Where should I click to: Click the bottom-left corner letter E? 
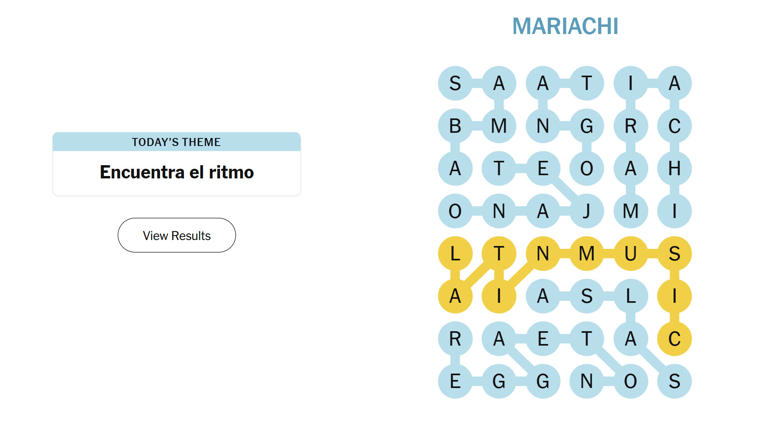[x=455, y=381]
